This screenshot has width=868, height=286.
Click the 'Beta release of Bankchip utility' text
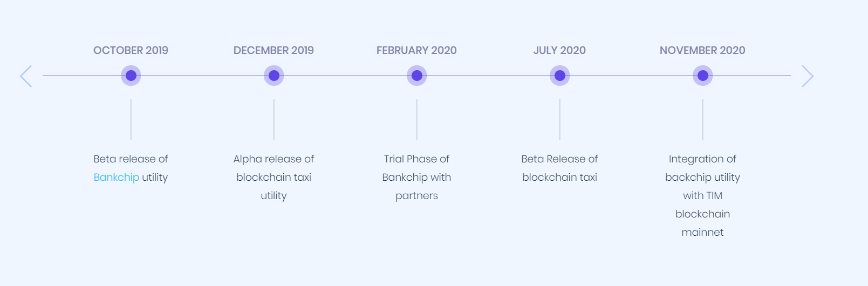[x=131, y=168]
